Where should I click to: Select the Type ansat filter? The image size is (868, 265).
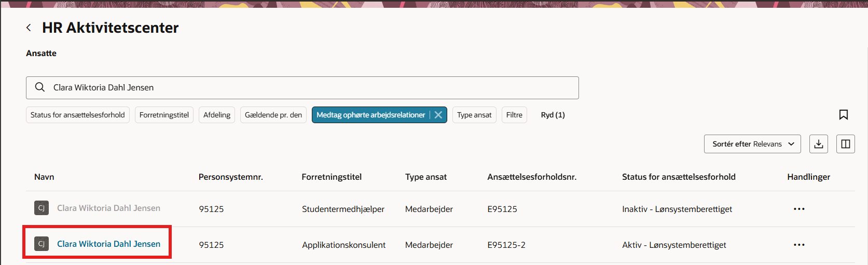coord(474,115)
